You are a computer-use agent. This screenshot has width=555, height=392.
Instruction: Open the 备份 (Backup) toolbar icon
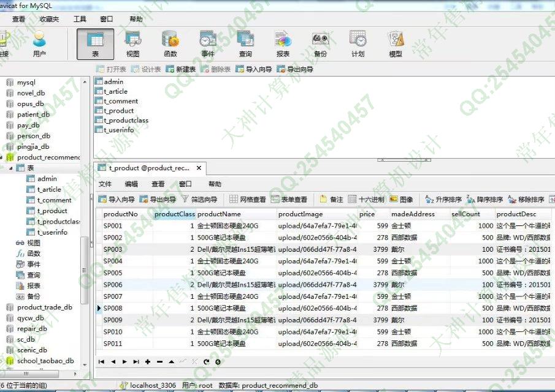(x=320, y=44)
